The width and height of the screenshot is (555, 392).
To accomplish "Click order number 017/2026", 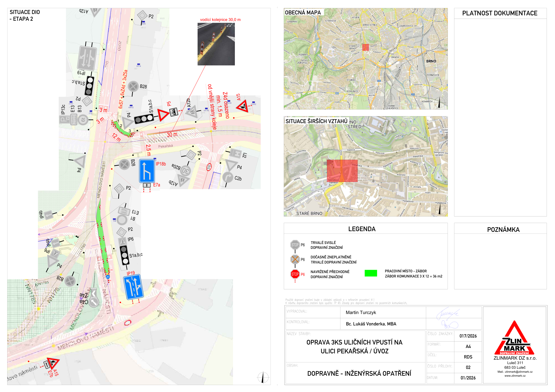I will click(x=468, y=336).
